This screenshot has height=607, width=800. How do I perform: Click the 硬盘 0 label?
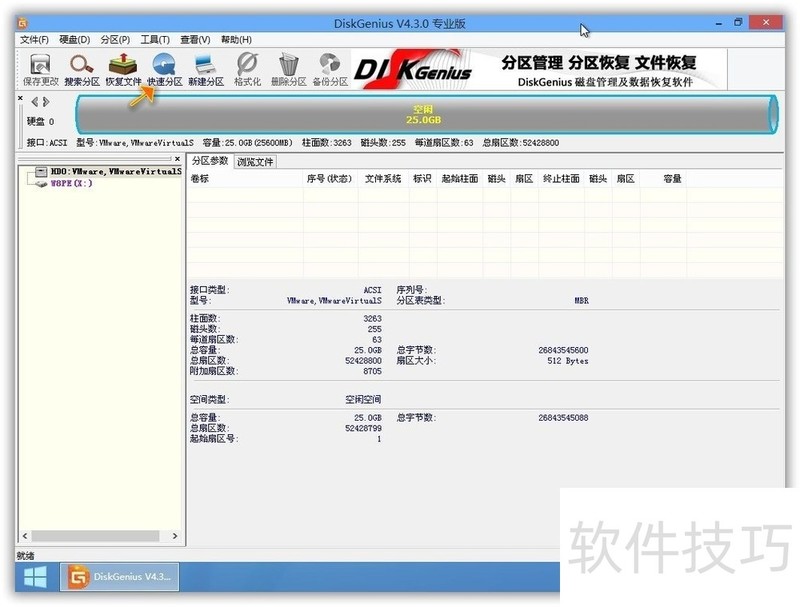point(40,121)
